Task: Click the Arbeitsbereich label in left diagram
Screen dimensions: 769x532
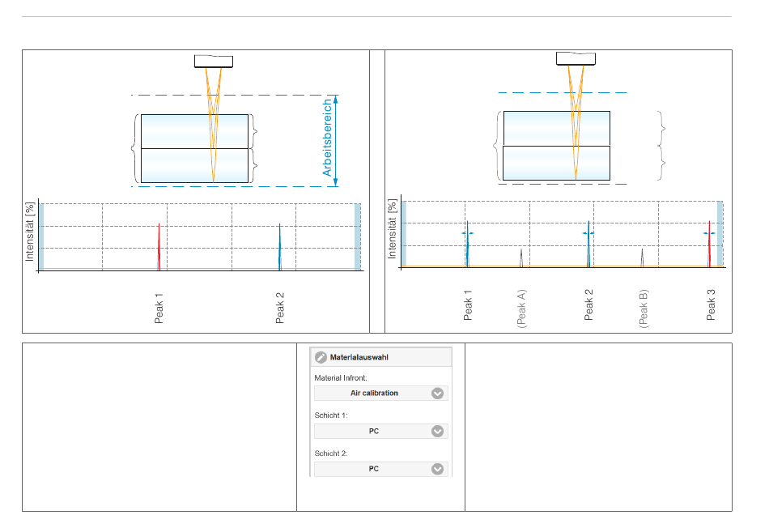Action: click(x=327, y=138)
